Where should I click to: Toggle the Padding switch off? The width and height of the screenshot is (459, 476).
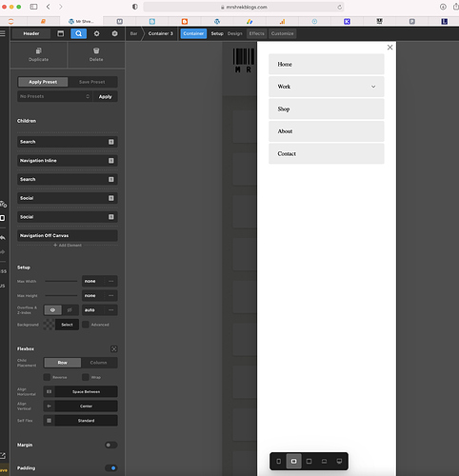click(x=111, y=468)
